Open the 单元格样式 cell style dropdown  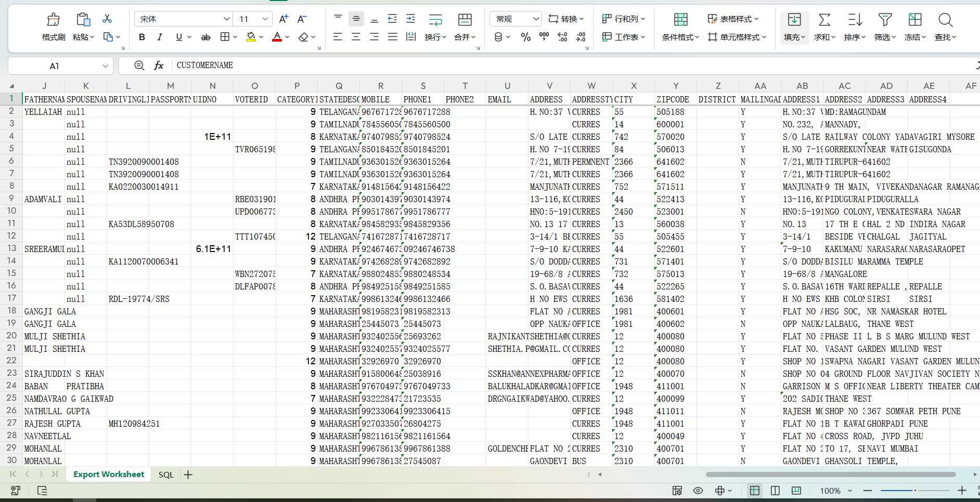pyautogui.click(x=737, y=37)
